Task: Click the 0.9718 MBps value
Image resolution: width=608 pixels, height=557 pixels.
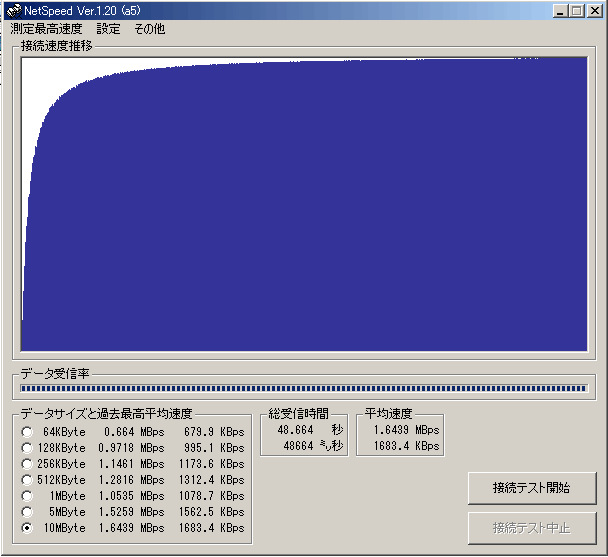Action: (131, 448)
